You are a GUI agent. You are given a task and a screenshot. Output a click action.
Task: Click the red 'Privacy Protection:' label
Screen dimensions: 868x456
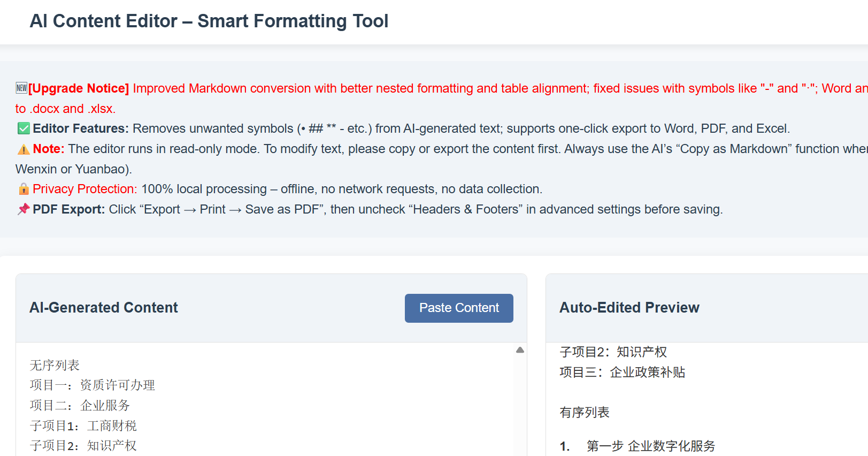point(85,189)
